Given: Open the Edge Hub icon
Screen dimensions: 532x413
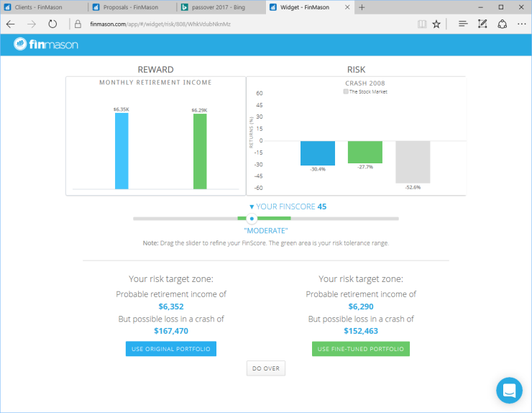Looking at the screenshot, I should pyautogui.click(x=463, y=24).
